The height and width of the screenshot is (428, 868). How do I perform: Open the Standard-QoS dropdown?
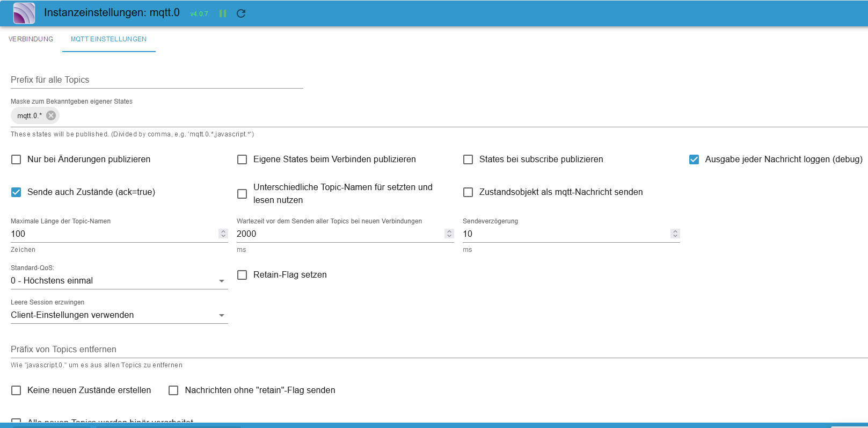coord(119,281)
